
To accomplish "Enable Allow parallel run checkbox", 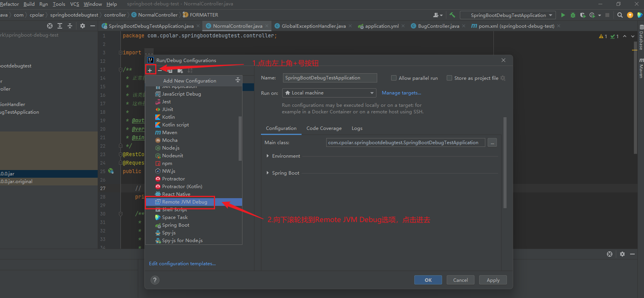I will pyautogui.click(x=394, y=78).
